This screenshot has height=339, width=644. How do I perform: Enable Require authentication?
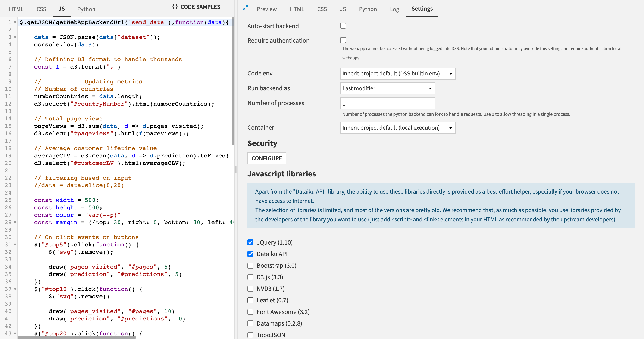[x=343, y=40]
